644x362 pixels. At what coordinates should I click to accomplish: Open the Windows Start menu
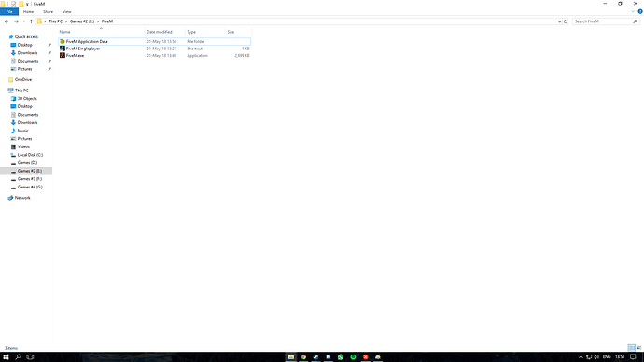(x=6, y=357)
